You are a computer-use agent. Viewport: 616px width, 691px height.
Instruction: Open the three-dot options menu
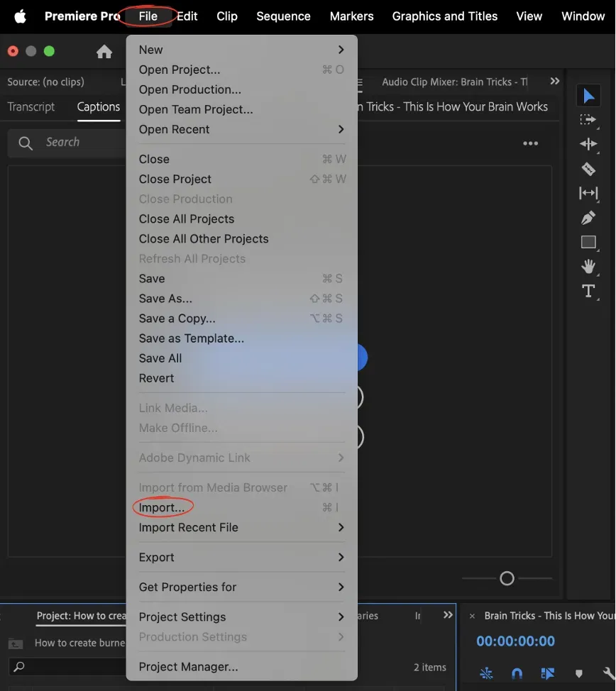click(530, 143)
